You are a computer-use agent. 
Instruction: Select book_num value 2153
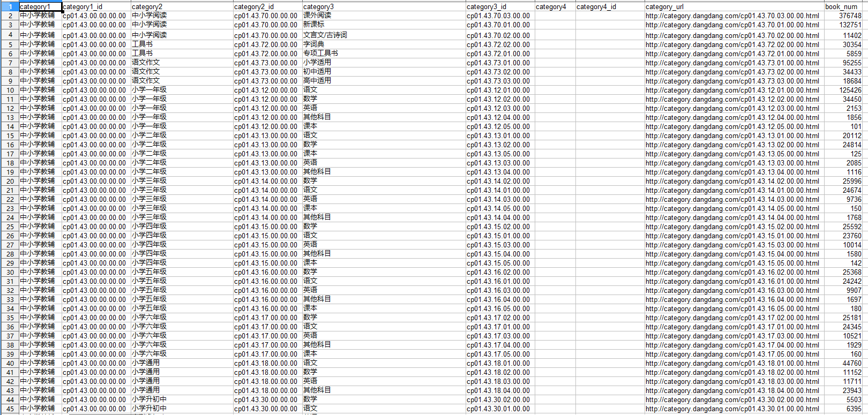click(x=844, y=108)
